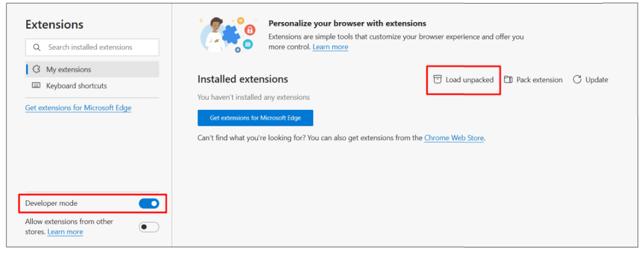
Task: Follow the Chrome Web Store link
Action: tap(454, 138)
